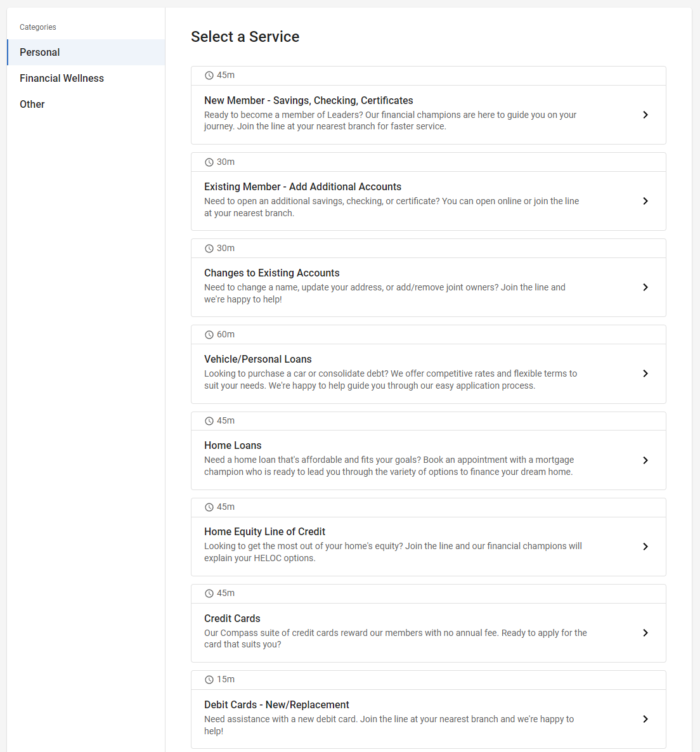The image size is (700, 752).
Task: Click the 15m clock icon above Debit Cards
Action: click(x=209, y=680)
